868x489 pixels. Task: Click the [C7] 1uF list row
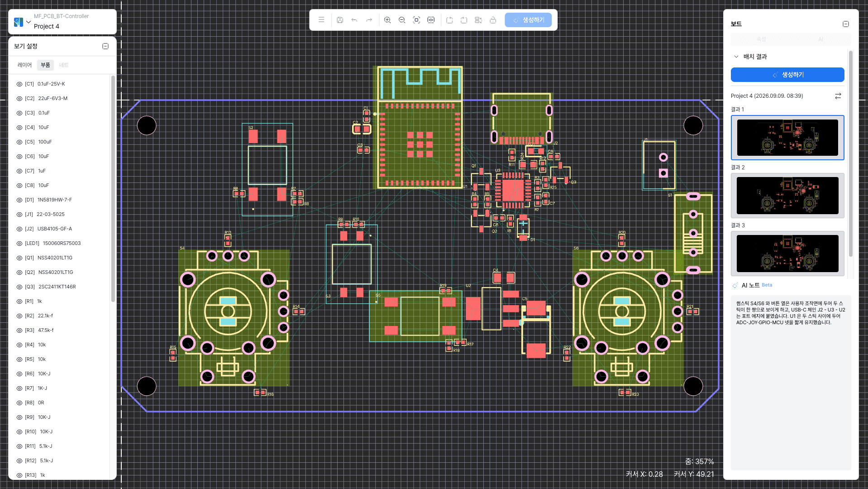pos(59,171)
